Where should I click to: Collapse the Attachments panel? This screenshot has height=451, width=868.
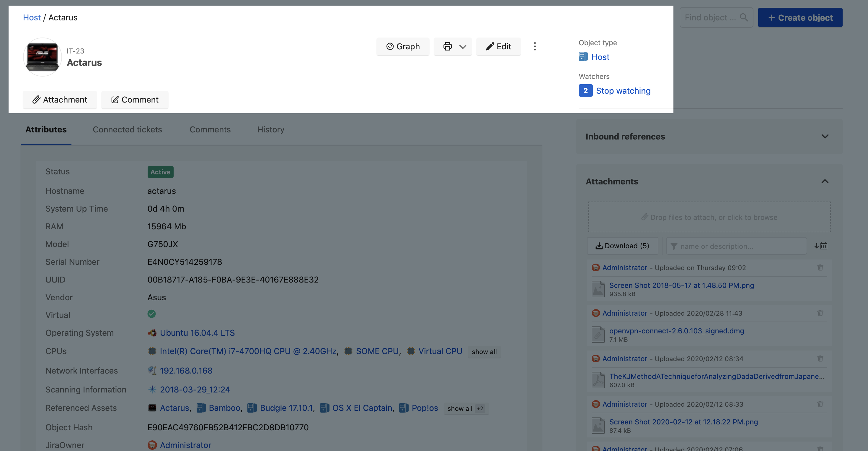point(825,181)
